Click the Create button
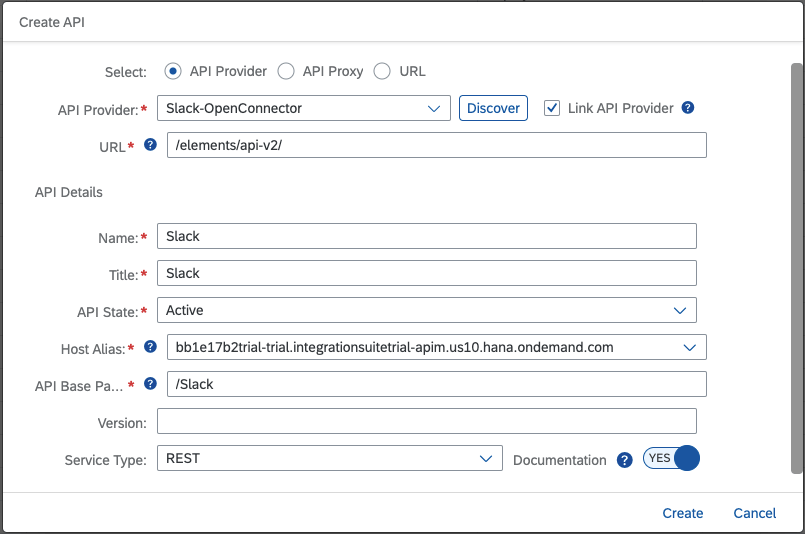This screenshot has width=805, height=534. (x=683, y=513)
